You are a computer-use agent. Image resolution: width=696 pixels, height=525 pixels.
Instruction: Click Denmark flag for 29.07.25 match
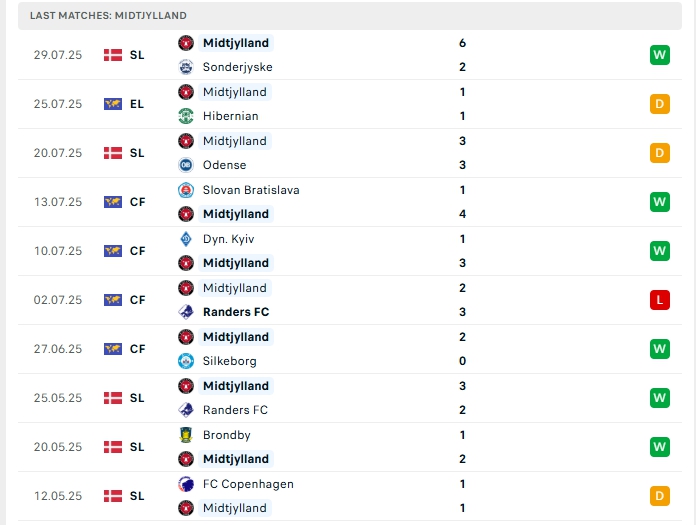pos(113,55)
